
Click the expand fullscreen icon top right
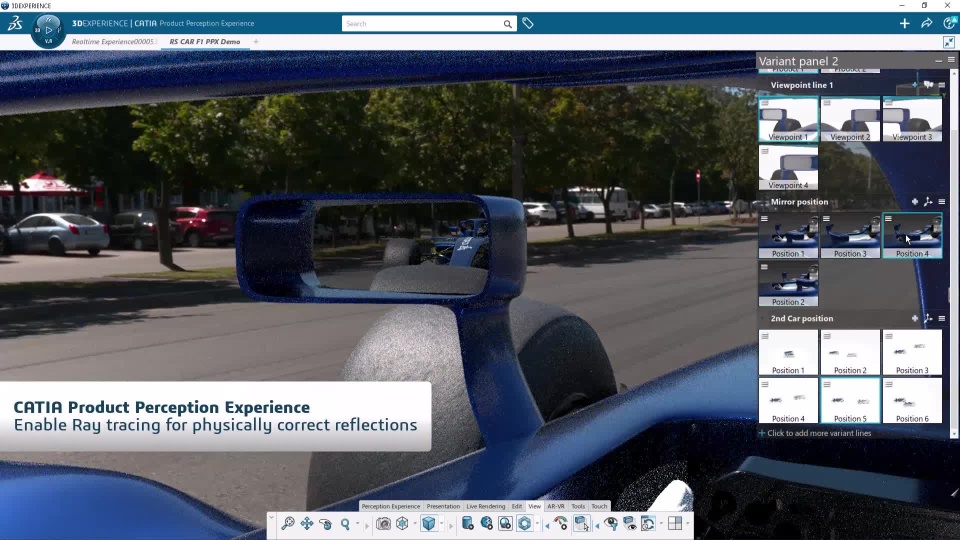[948, 42]
